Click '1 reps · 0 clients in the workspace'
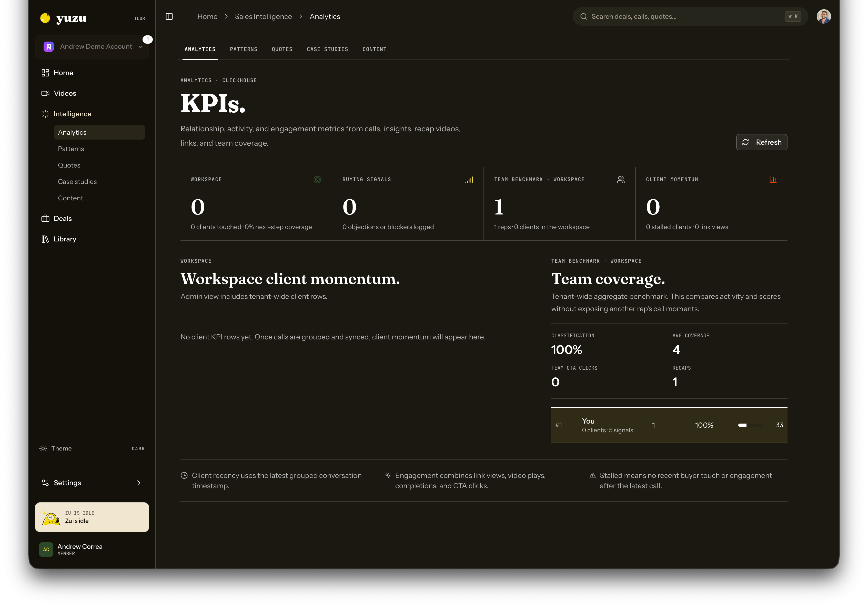This screenshot has width=868, height=607. point(541,227)
